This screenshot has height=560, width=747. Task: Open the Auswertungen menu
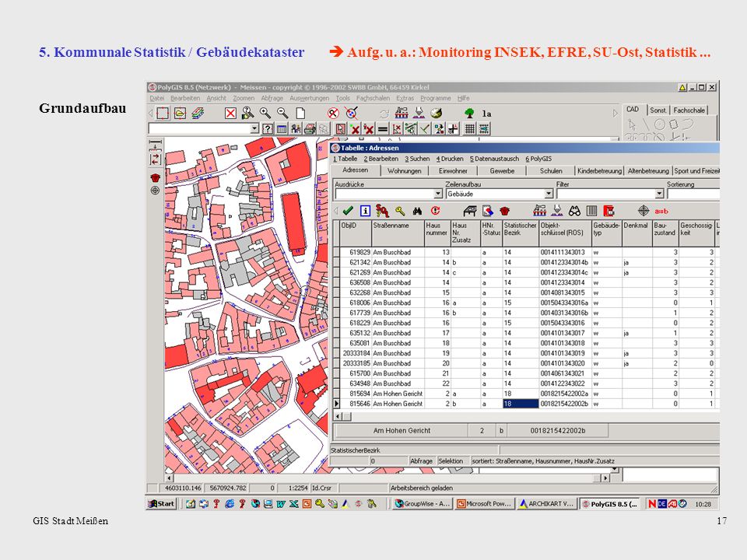[x=309, y=98]
